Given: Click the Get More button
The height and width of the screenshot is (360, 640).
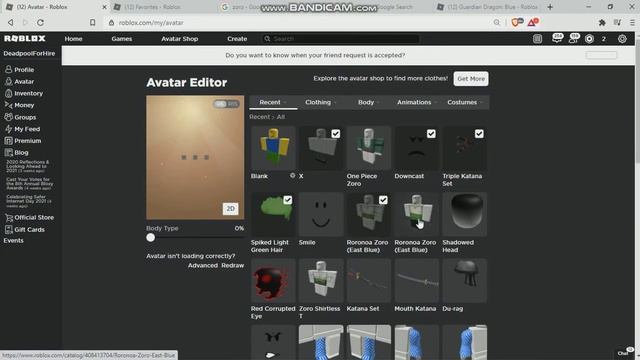Looking at the screenshot, I should click(x=471, y=79).
